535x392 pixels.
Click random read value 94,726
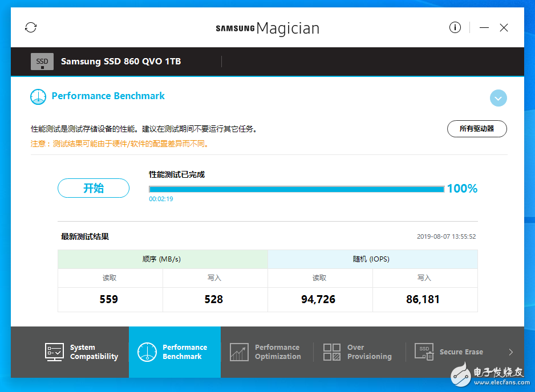coord(318,299)
